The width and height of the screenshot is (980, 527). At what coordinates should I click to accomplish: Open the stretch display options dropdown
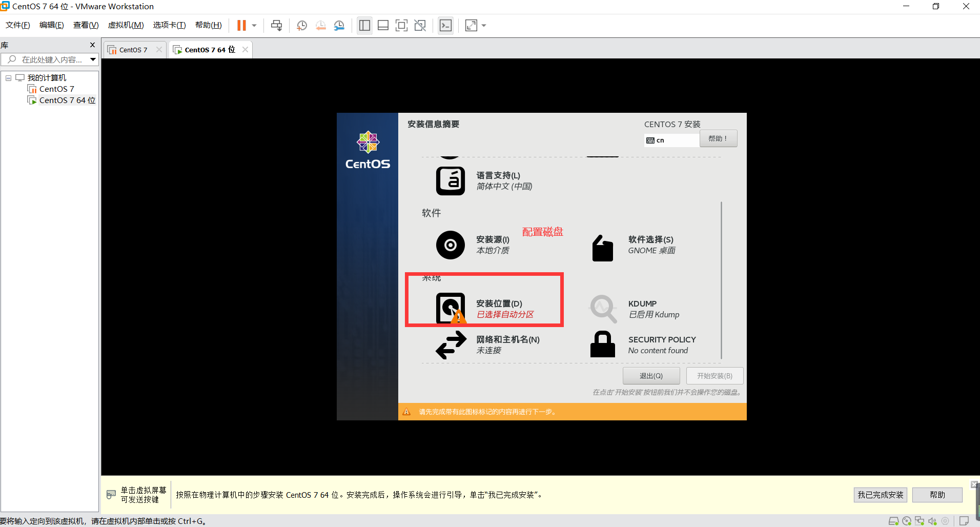tap(484, 26)
